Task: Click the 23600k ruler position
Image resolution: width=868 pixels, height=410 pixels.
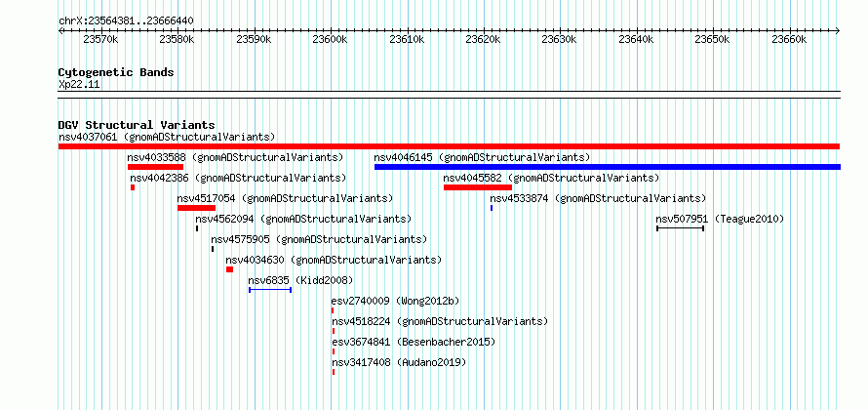Action: pyautogui.click(x=330, y=39)
